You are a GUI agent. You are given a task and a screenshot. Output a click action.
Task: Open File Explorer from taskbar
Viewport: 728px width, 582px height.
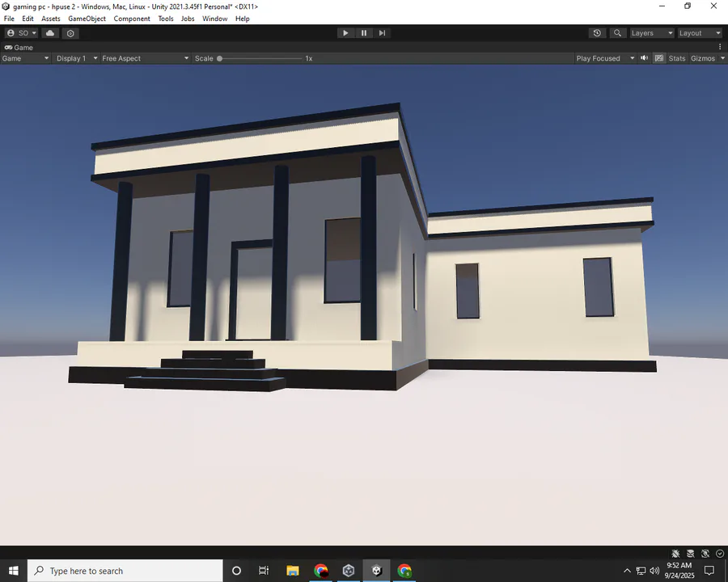pos(293,571)
